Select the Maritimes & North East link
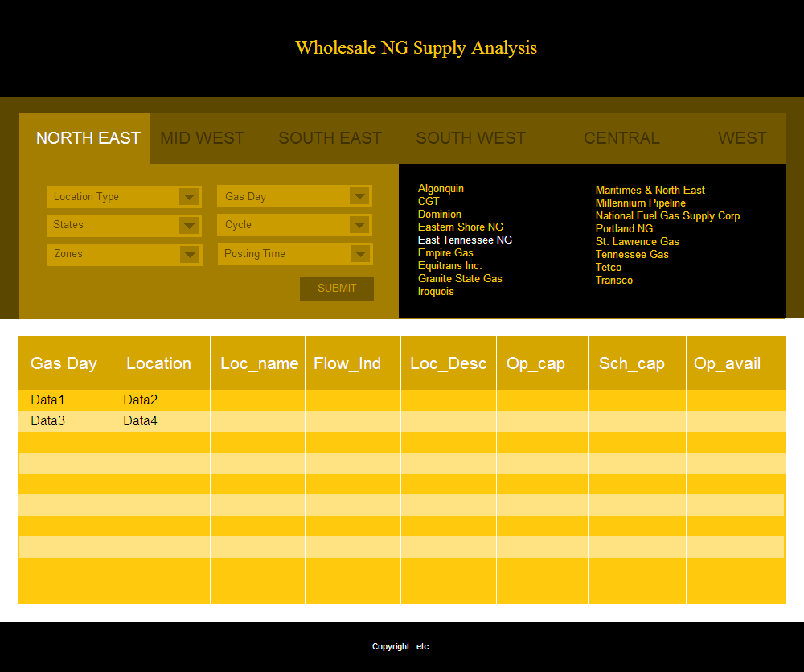804x672 pixels. tap(650, 191)
